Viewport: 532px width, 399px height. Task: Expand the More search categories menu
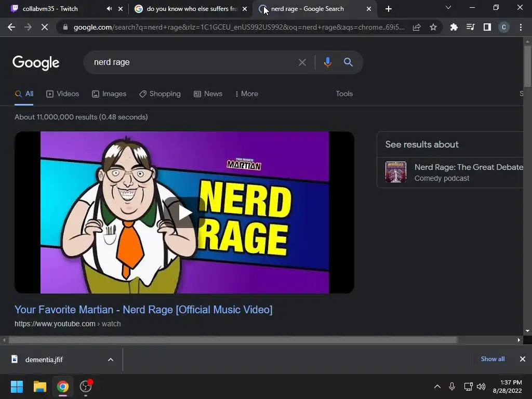247,94
